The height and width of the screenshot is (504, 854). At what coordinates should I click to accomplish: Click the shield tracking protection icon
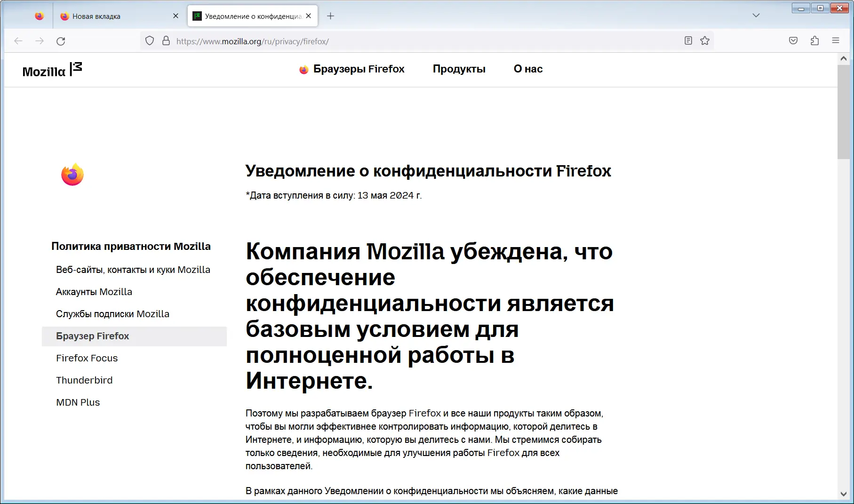149,40
